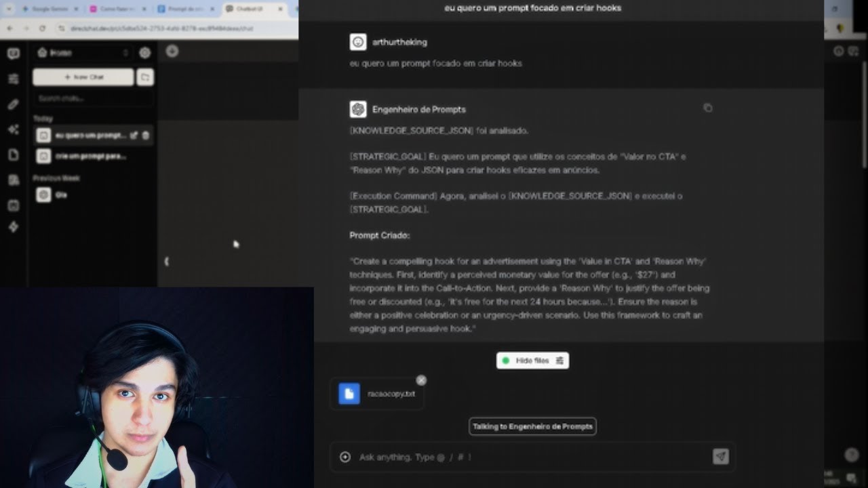Open the 'crie um prompt para...' chat
Image resolution: width=868 pixels, height=488 pixels.
[x=93, y=156]
